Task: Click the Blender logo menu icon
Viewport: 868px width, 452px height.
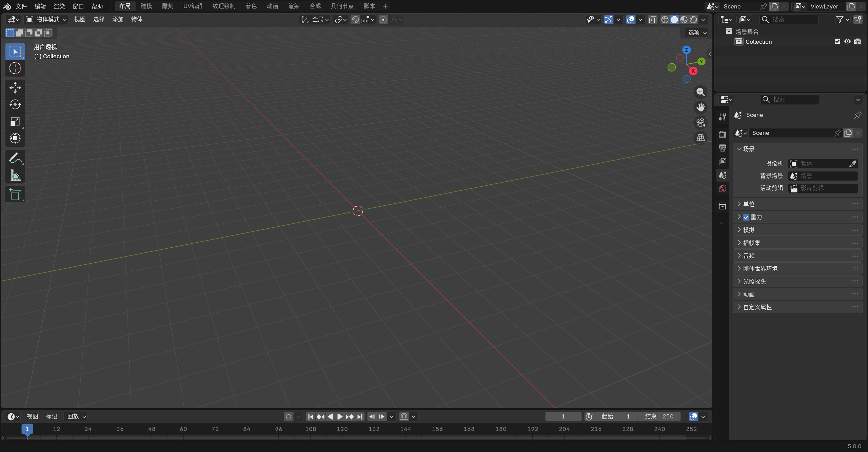Action: point(7,6)
